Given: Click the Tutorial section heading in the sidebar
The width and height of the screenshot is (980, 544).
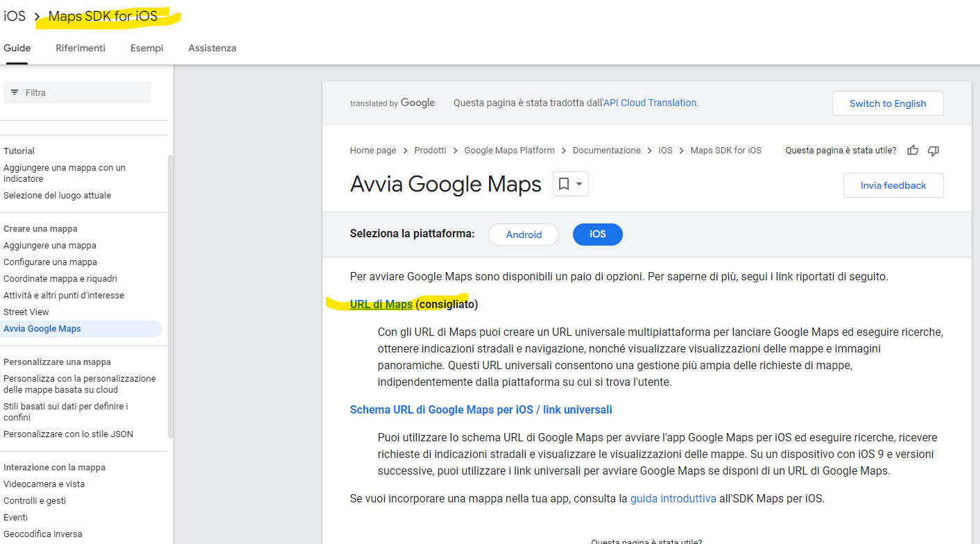Looking at the screenshot, I should 19,151.
